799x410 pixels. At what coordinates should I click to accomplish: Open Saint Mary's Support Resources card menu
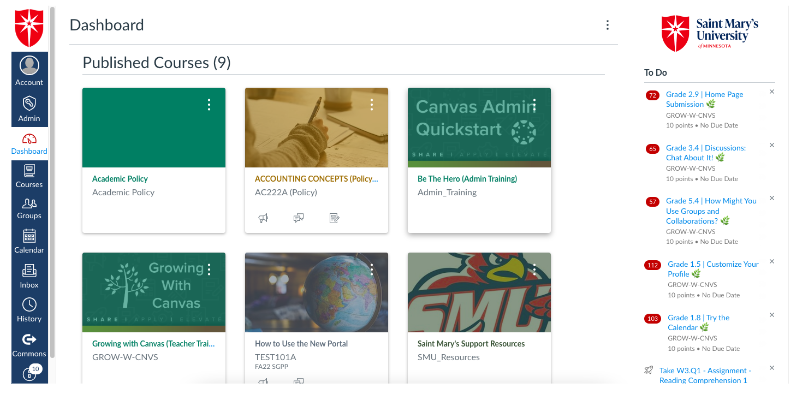click(534, 269)
